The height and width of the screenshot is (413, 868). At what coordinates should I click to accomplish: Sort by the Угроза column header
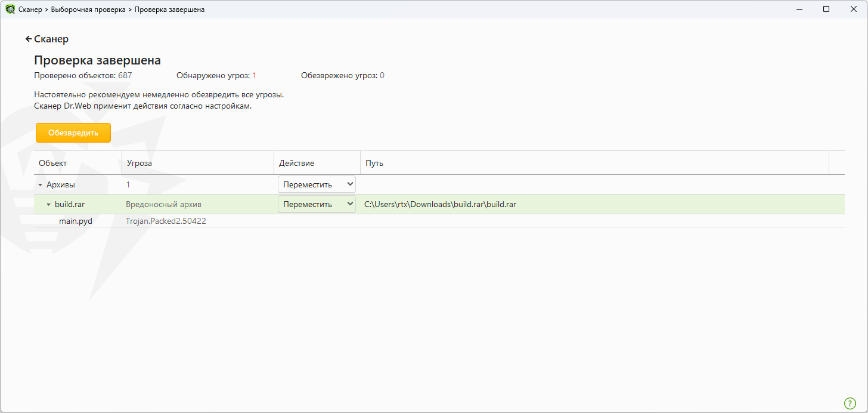pos(198,163)
